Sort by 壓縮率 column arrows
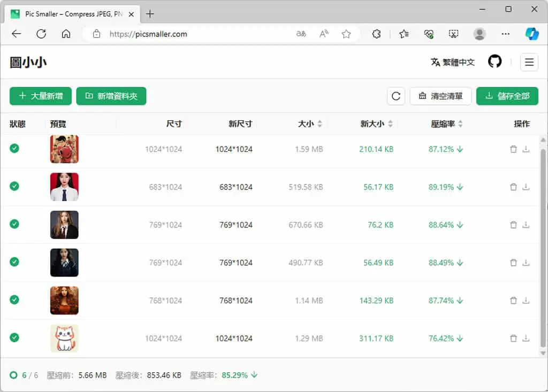Viewport: 548px width, 392px height. pyautogui.click(x=460, y=124)
